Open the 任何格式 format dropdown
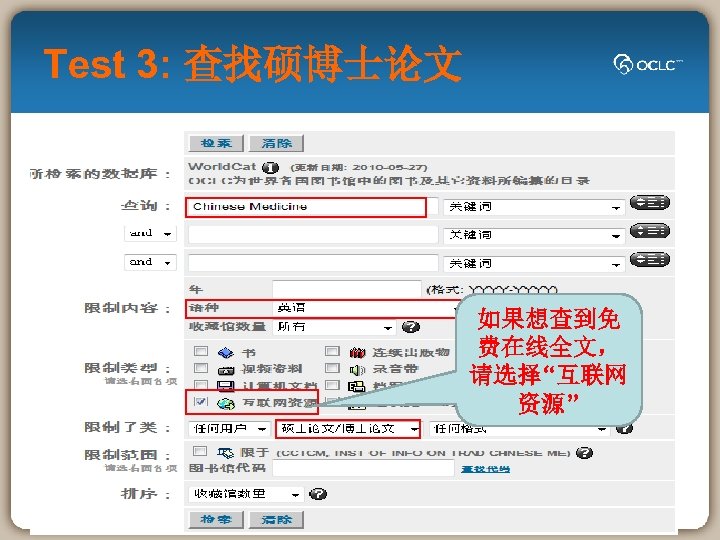 518,429
